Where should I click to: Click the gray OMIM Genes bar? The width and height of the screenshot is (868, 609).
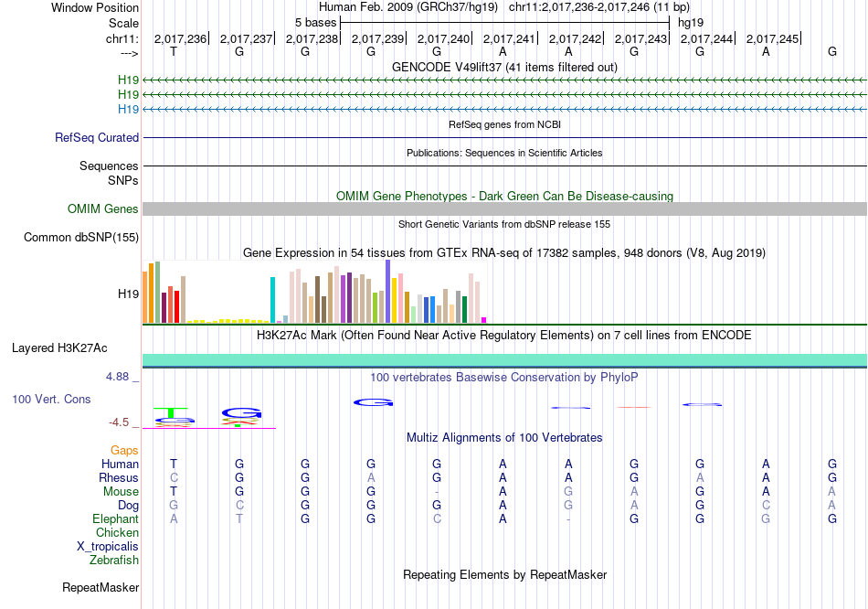click(x=504, y=208)
